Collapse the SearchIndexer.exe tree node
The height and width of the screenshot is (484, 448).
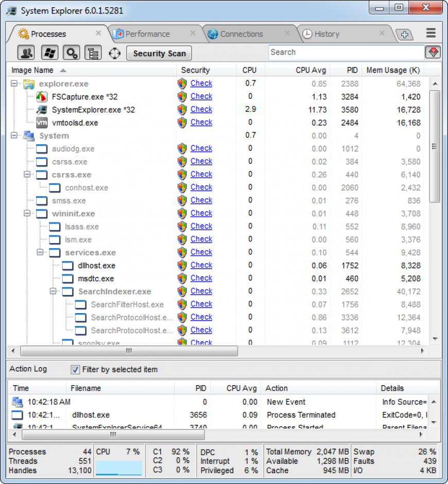(x=53, y=291)
